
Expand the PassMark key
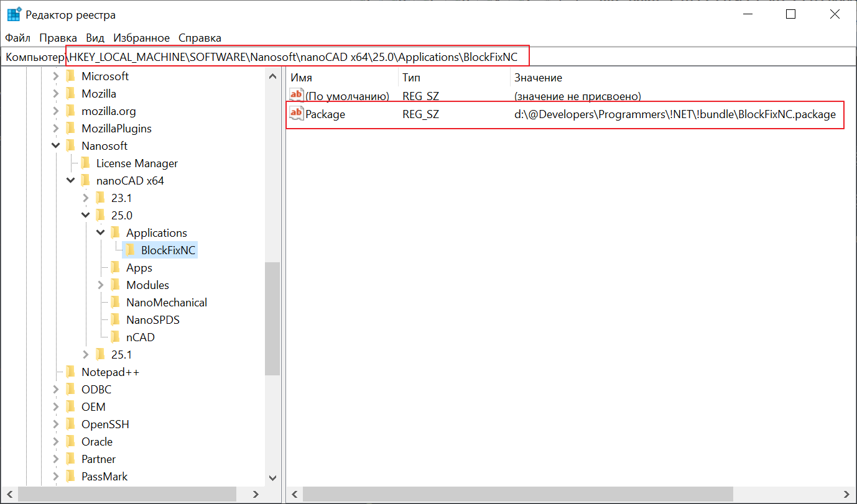click(x=55, y=477)
